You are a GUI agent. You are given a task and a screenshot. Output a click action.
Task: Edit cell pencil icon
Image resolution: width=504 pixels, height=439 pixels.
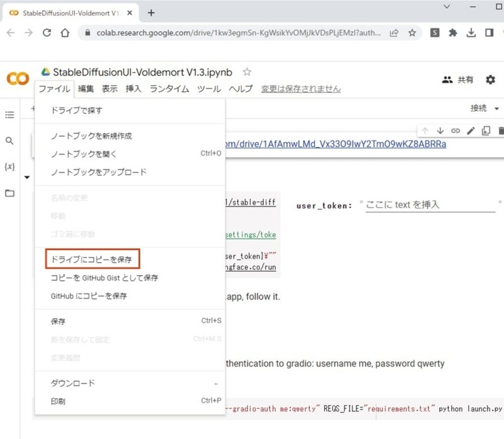[x=471, y=131]
